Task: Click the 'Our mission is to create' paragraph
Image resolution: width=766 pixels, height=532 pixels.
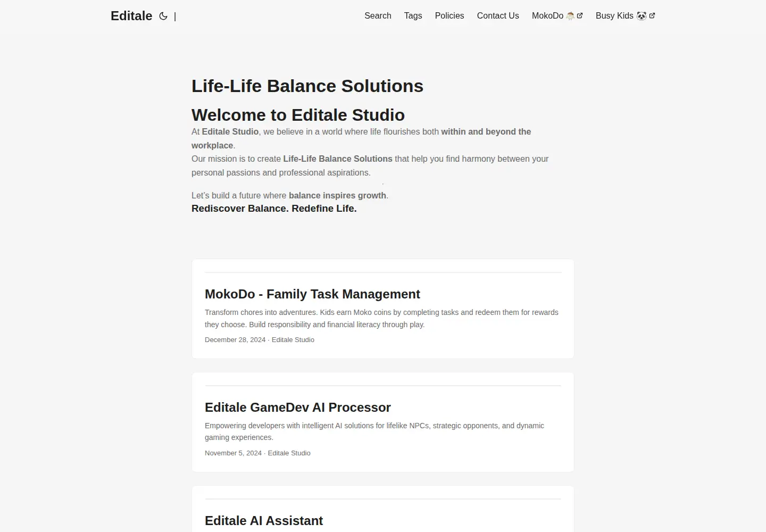Action: click(370, 165)
